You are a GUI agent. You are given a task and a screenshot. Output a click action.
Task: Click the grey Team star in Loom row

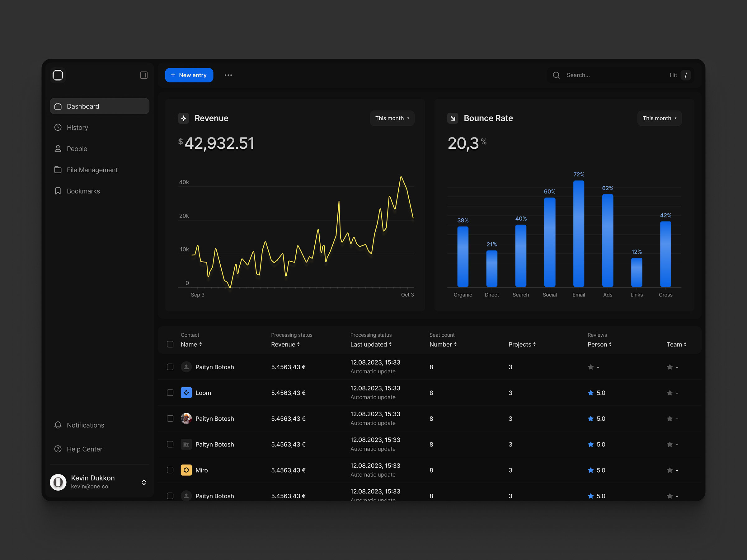[x=670, y=393]
